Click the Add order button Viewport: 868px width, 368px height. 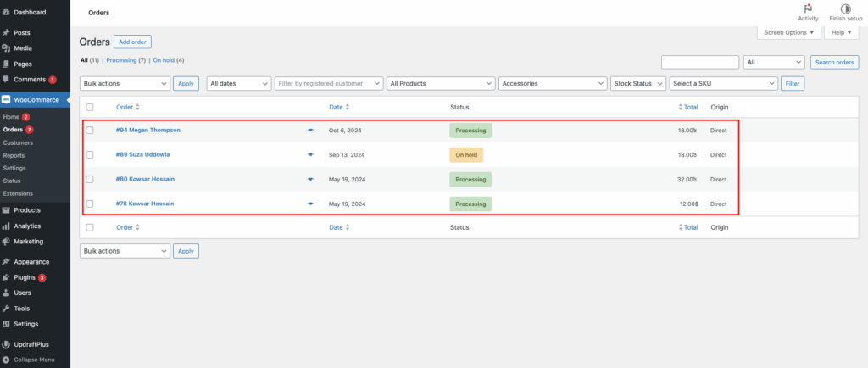132,42
